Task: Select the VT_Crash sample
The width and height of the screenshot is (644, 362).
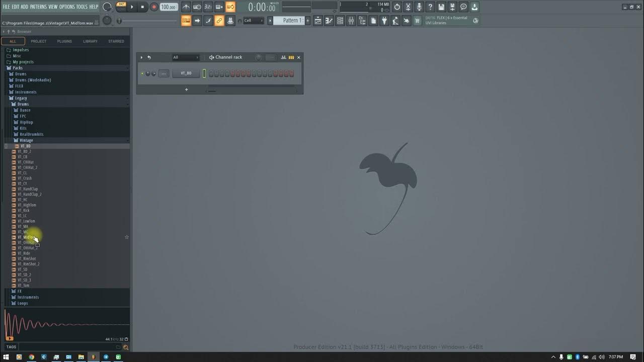Action: pyautogui.click(x=25, y=178)
